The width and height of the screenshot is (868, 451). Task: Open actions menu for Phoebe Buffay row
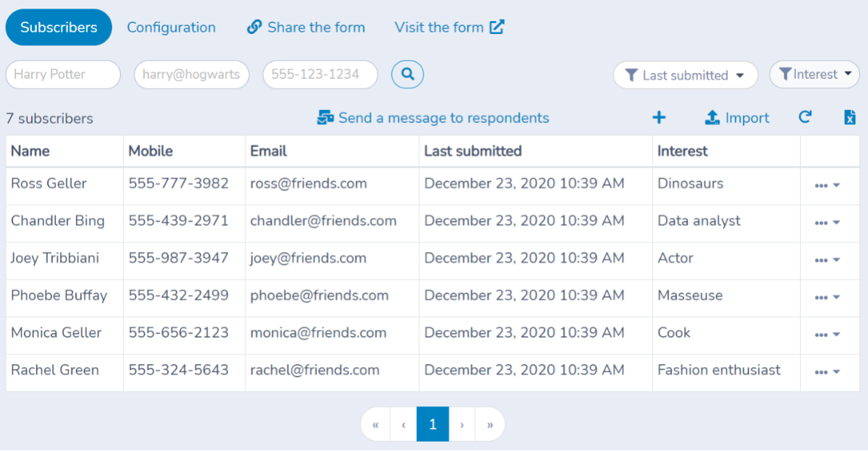pos(827,297)
